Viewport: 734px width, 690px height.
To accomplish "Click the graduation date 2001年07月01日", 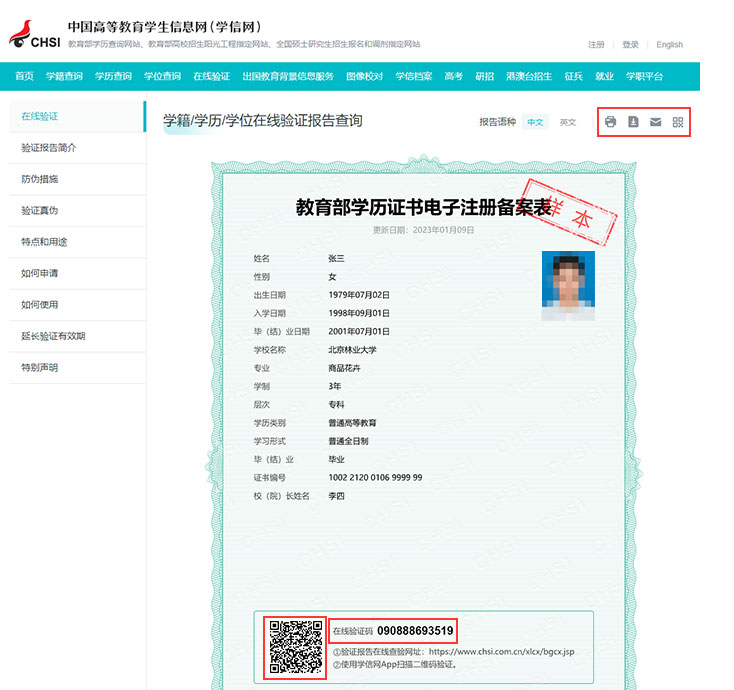I will [x=359, y=331].
